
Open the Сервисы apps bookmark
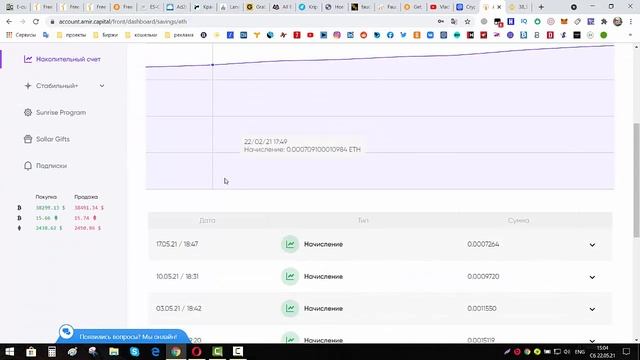click(21, 35)
